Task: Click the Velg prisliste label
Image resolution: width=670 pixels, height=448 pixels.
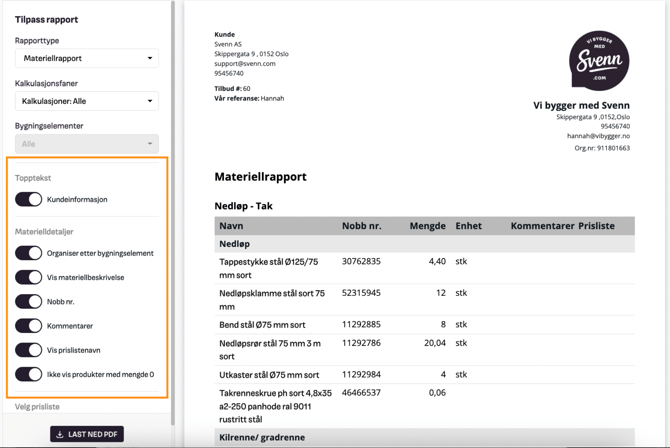Action: 37,407
